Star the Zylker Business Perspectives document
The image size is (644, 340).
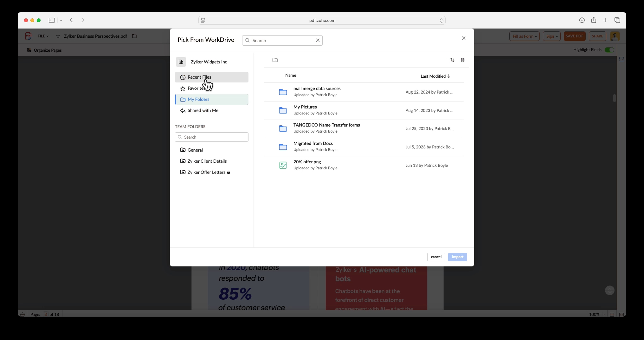(58, 36)
